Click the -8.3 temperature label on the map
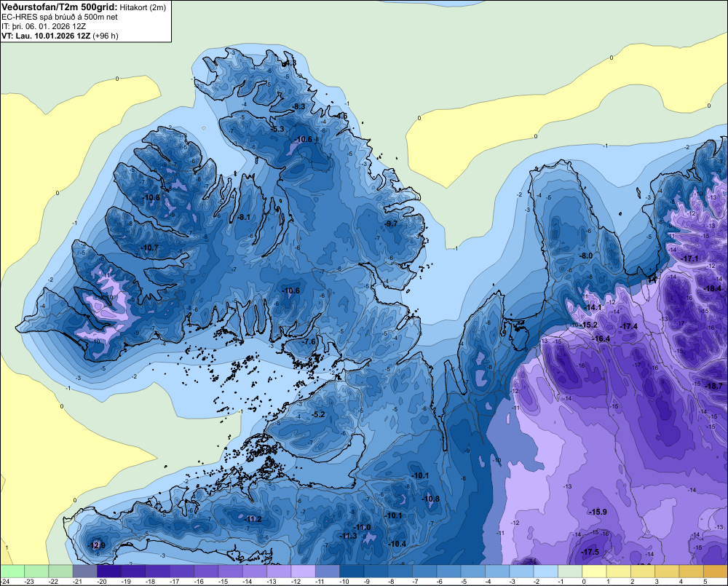The height and width of the screenshot is (586, 728). (298, 106)
